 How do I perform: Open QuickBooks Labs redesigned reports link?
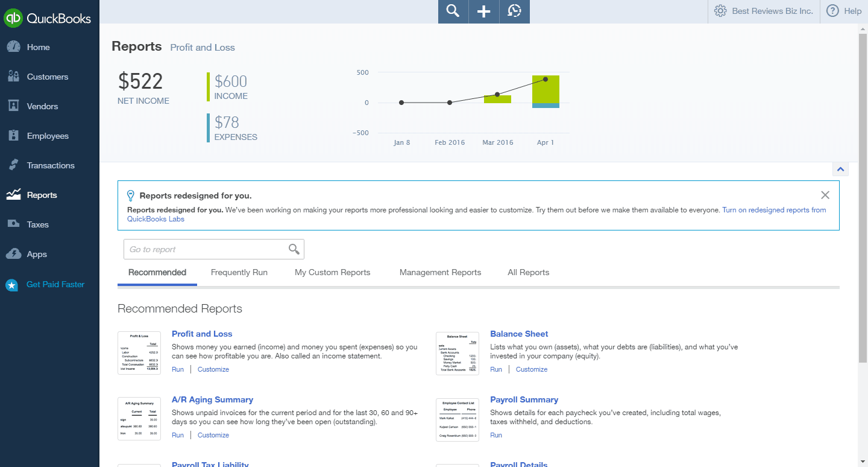pos(774,209)
